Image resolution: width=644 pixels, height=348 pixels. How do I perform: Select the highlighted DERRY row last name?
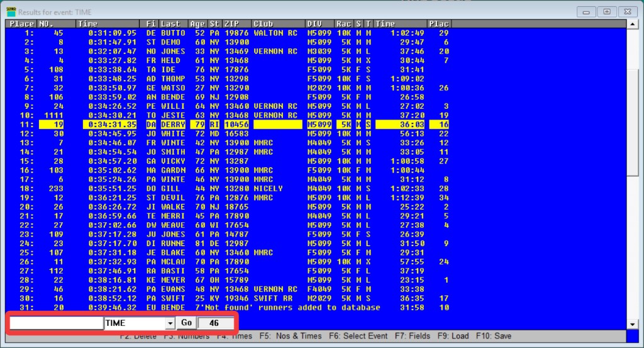coord(173,125)
